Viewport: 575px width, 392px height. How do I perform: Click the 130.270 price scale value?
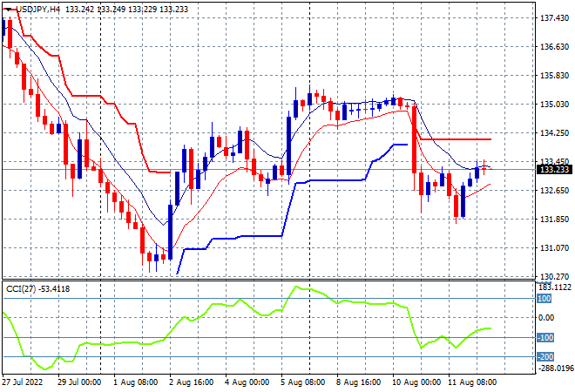pyautogui.click(x=554, y=276)
